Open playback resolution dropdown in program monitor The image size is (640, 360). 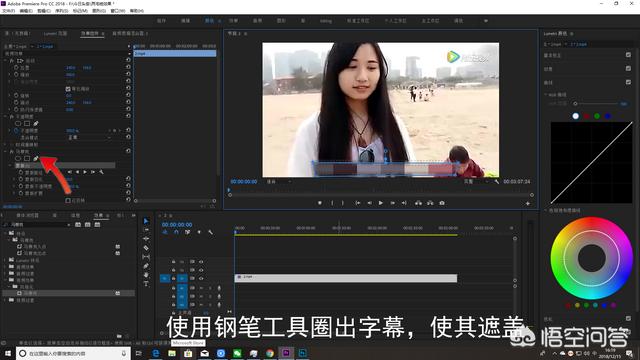(x=476, y=182)
